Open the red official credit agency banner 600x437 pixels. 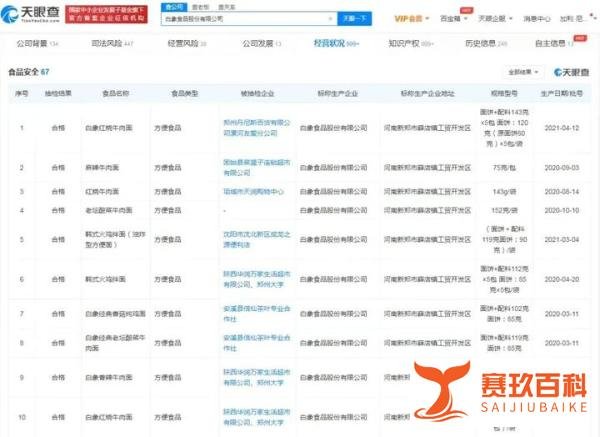pyautogui.click(x=106, y=14)
